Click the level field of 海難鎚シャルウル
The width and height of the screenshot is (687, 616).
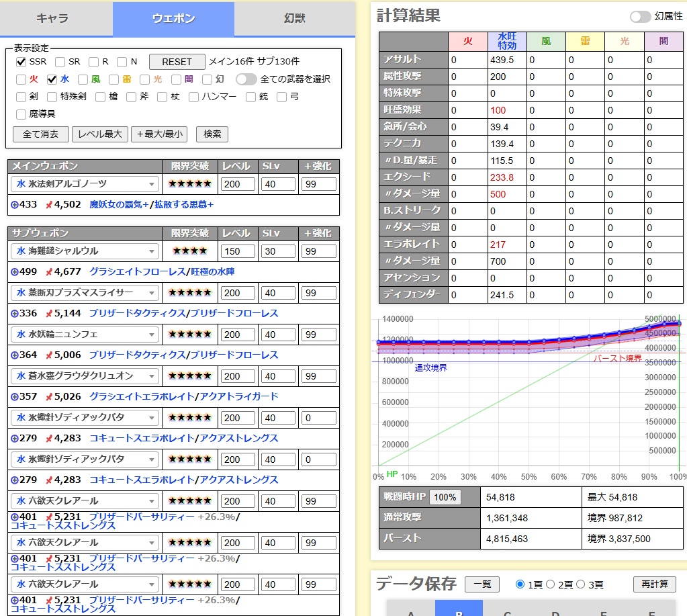pyautogui.click(x=238, y=251)
